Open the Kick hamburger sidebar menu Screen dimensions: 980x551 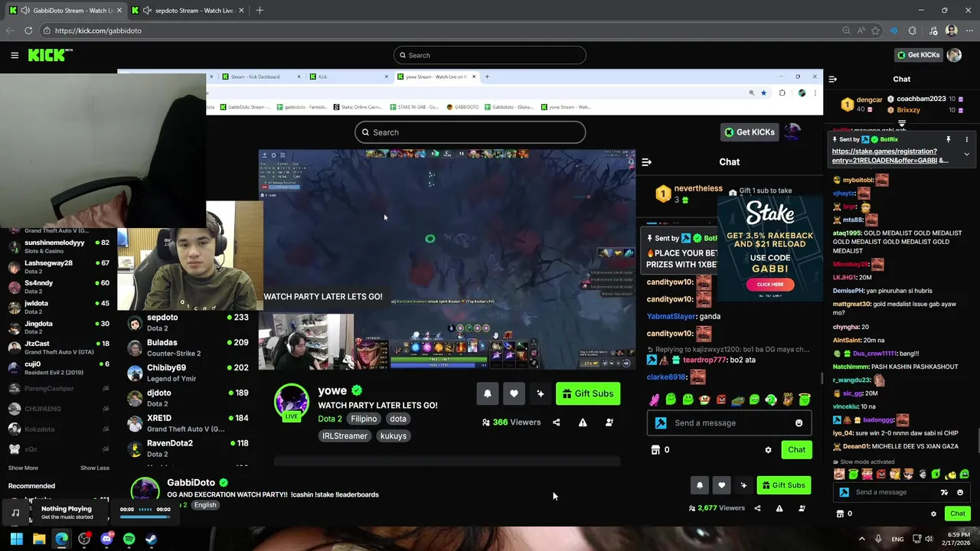(15, 55)
